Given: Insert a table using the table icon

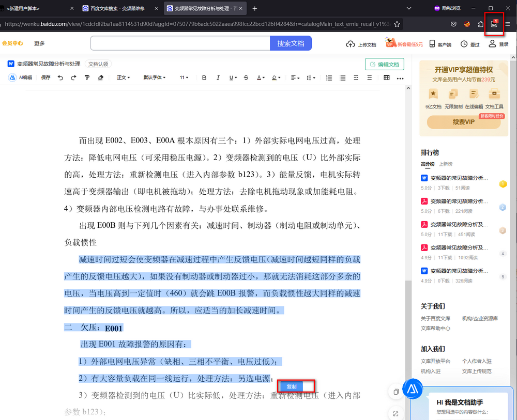Looking at the screenshot, I should [386, 77].
